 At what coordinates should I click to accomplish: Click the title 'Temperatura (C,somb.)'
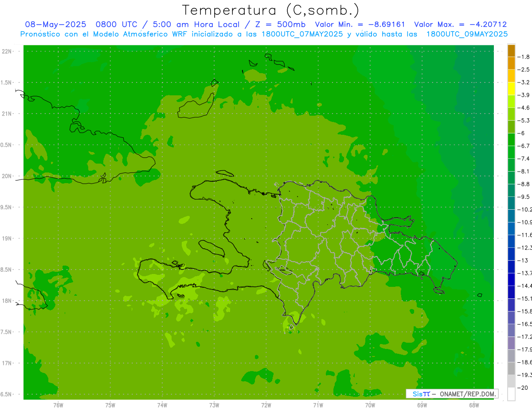(x=271, y=10)
